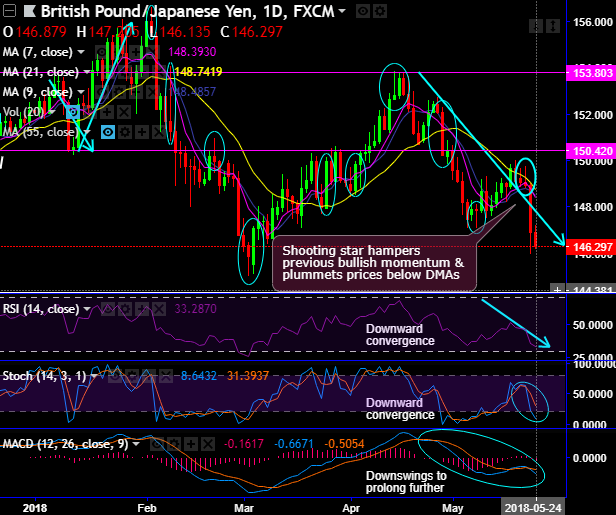Click the plus button on the price axis

pyautogui.click(x=557, y=289)
